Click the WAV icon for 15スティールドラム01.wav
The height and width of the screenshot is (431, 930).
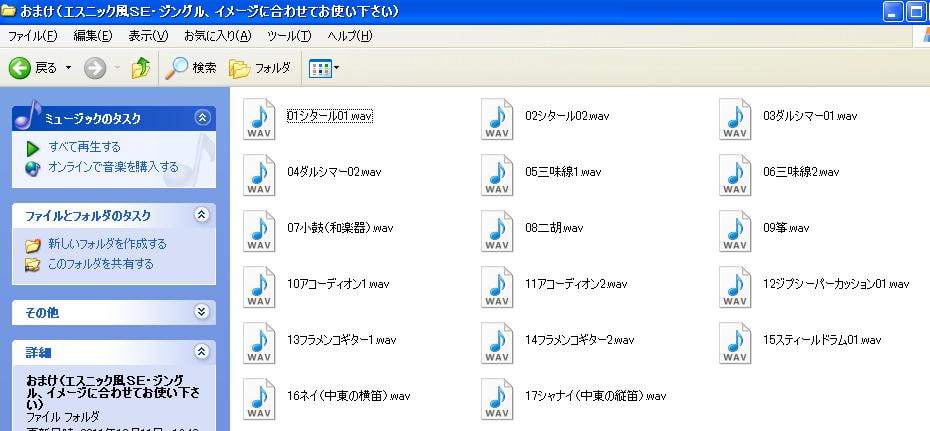tap(735, 343)
